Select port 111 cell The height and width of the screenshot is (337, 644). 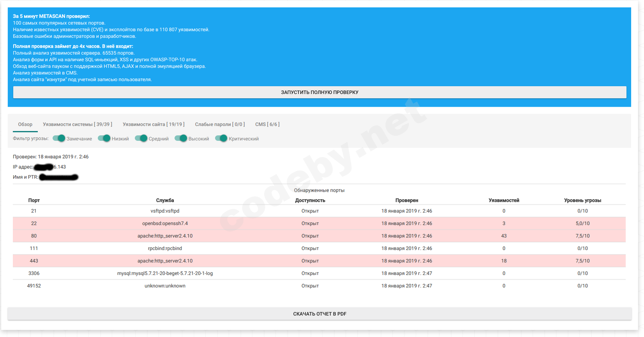34,248
